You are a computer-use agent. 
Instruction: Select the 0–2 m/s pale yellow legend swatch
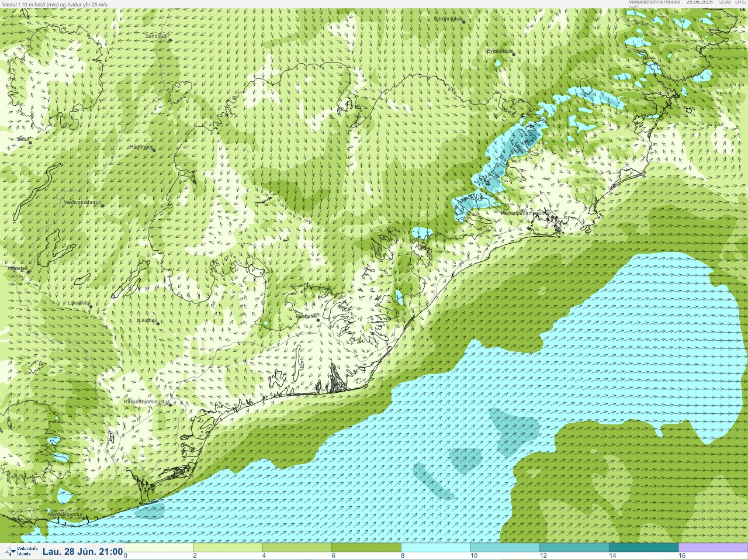coord(158,548)
